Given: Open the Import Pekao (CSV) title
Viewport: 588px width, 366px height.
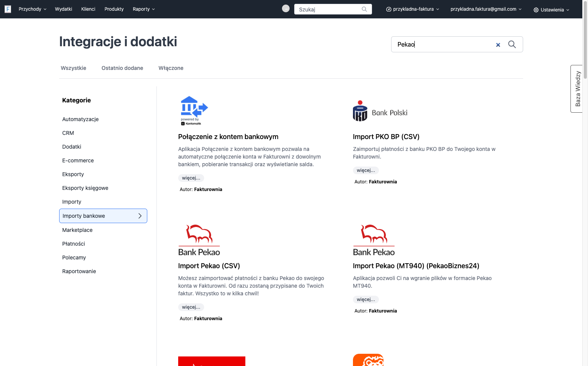Looking at the screenshot, I should click(x=209, y=266).
